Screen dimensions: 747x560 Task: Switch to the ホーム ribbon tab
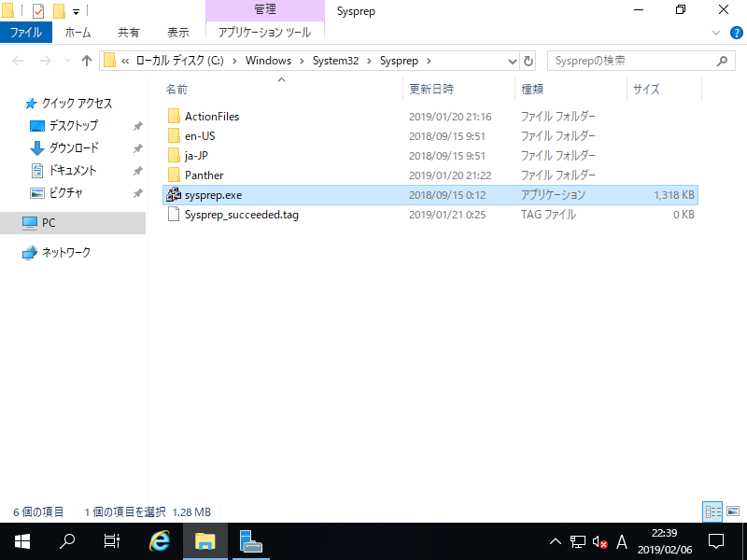(78, 33)
